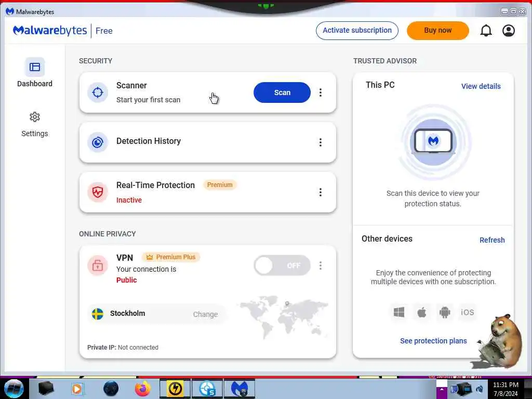This screenshot has width=532, height=399.
Task: Click the Detection History title
Action: (149, 141)
